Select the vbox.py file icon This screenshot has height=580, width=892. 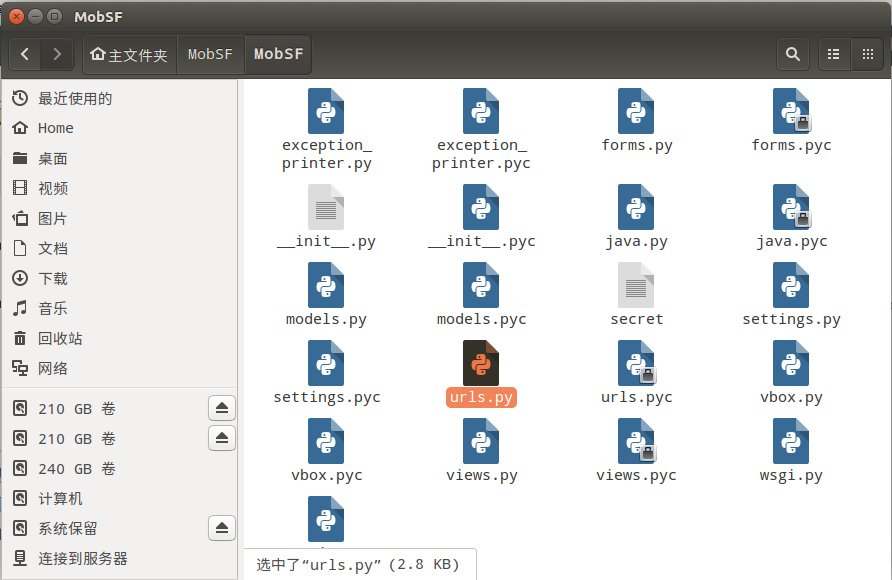(791, 363)
